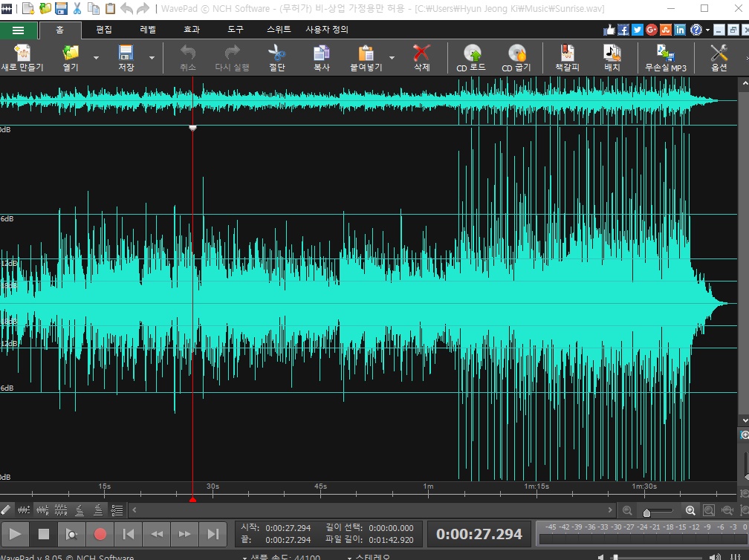The height and width of the screenshot is (560, 749).
Task: Add a bookmark with 책갈피
Action: tap(567, 58)
